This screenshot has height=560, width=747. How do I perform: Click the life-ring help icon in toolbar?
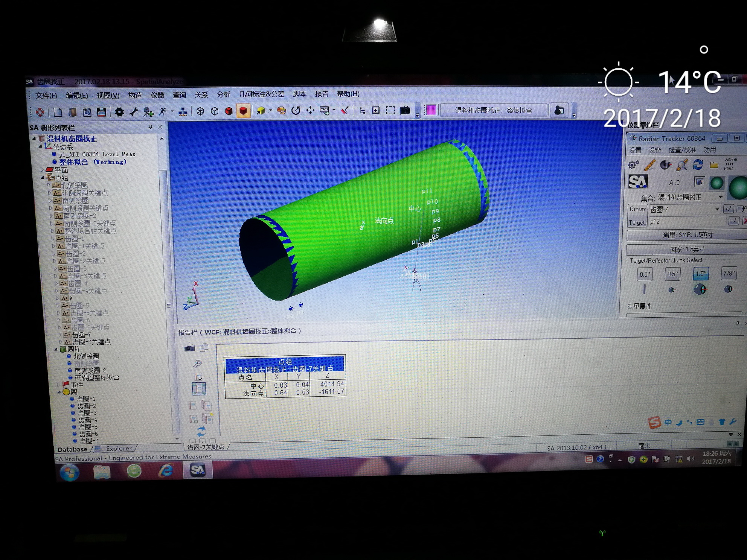(x=40, y=112)
